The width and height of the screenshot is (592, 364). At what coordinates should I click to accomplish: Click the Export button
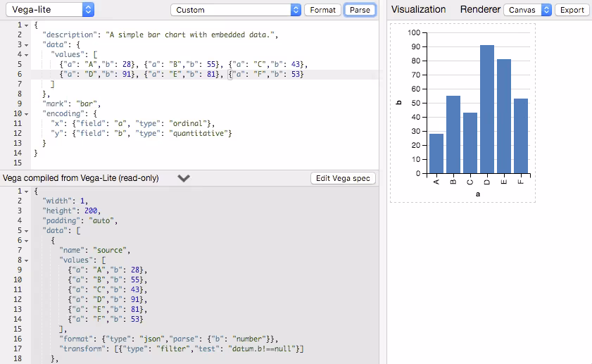point(572,10)
